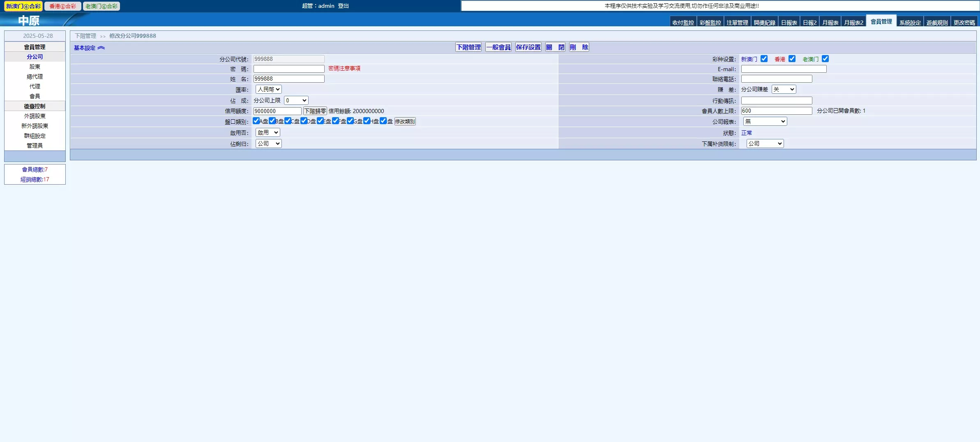
Task: Focus the E-mail input field
Action: point(784,69)
